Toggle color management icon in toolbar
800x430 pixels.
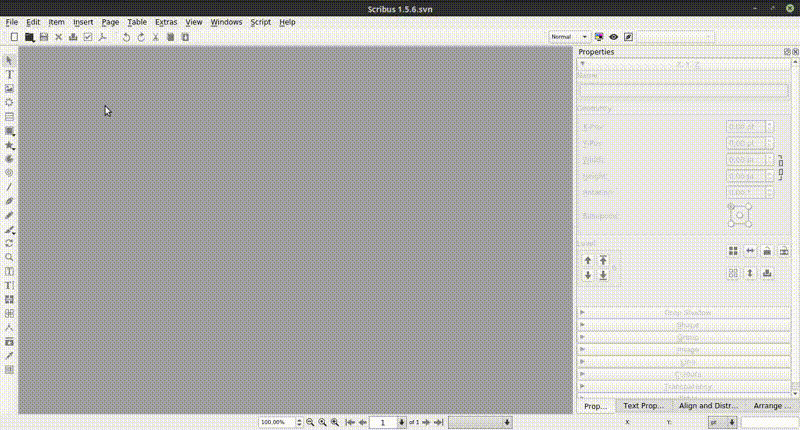coord(599,37)
